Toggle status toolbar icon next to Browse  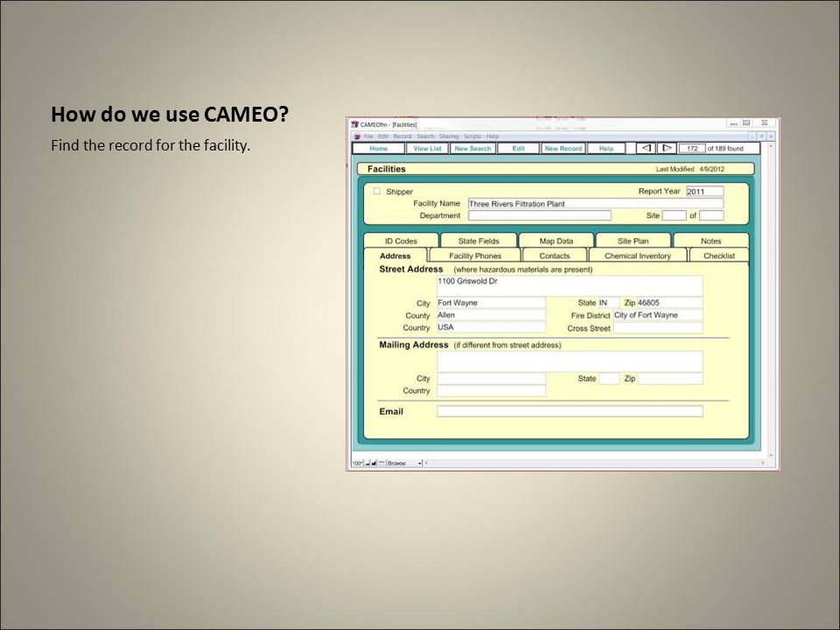click(x=381, y=463)
